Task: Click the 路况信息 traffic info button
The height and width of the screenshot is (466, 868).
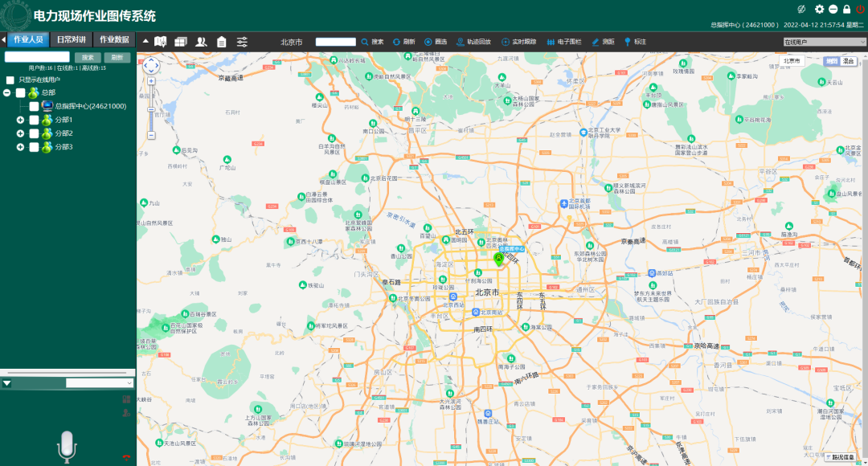Action: 840,457
